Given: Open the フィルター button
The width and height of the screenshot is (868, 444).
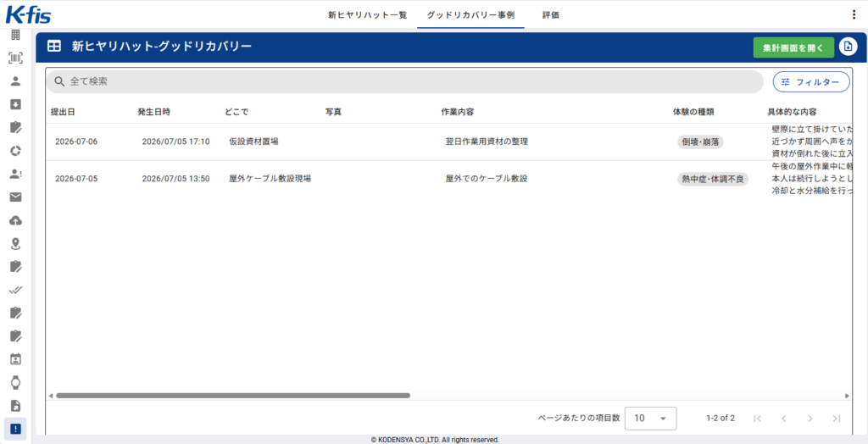Looking at the screenshot, I should click(x=811, y=82).
